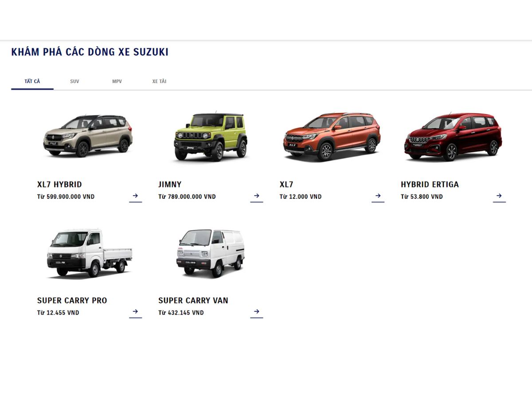The width and height of the screenshot is (532, 399).
Task: Click the price Từ 599.900.000 VND
Action: tap(66, 197)
